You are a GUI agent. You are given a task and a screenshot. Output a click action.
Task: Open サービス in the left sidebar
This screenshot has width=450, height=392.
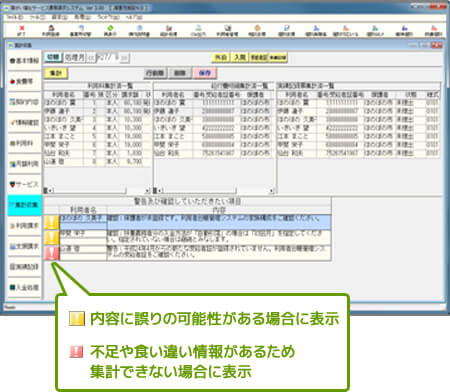click(24, 184)
